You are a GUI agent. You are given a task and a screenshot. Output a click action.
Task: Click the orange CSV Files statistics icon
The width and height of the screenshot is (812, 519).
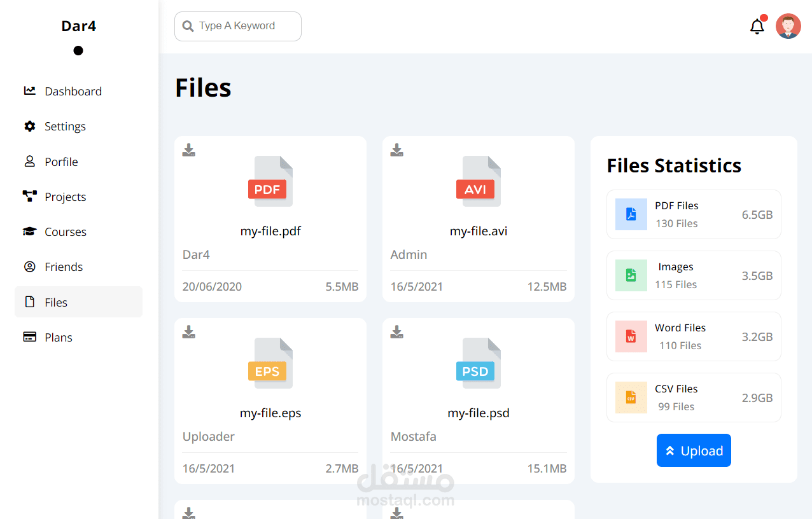[x=631, y=398]
